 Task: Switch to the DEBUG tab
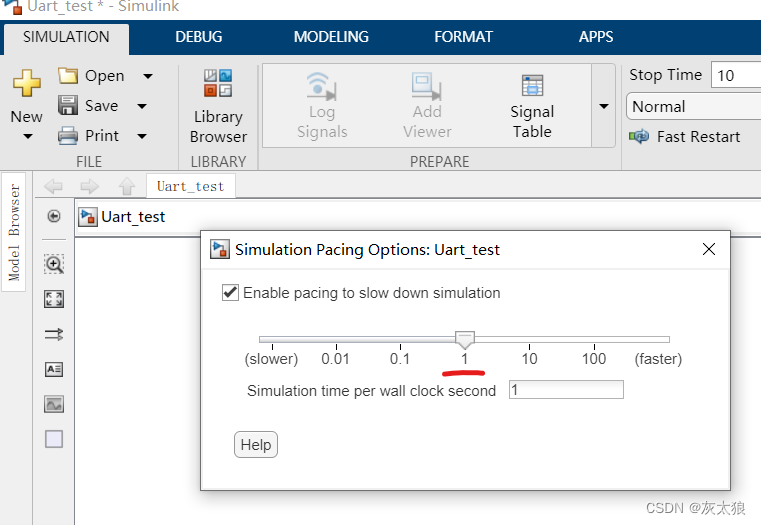[x=199, y=37]
